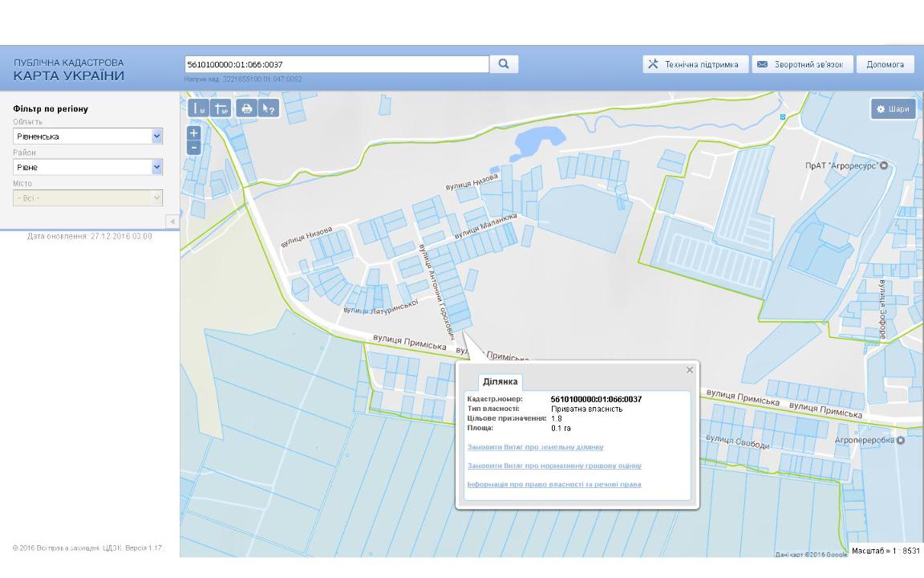Expand the Район dropdown showing Рівне

(88, 167)
